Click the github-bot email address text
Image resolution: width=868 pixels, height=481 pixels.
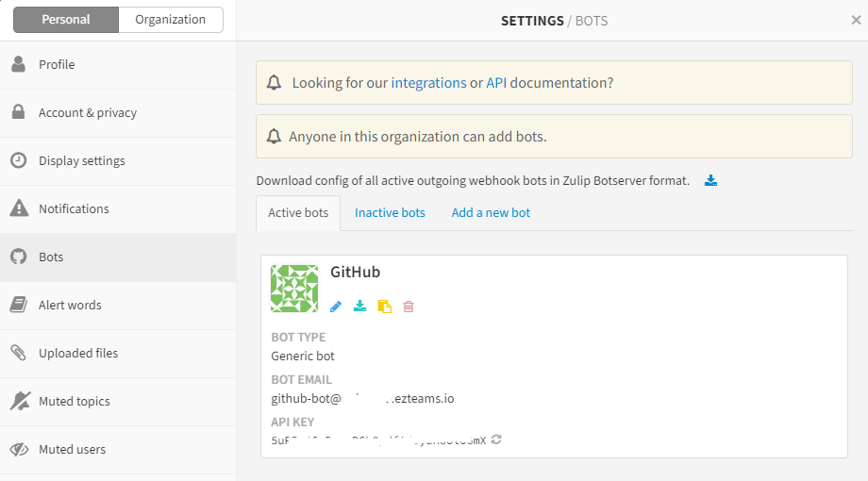[362, 399]
